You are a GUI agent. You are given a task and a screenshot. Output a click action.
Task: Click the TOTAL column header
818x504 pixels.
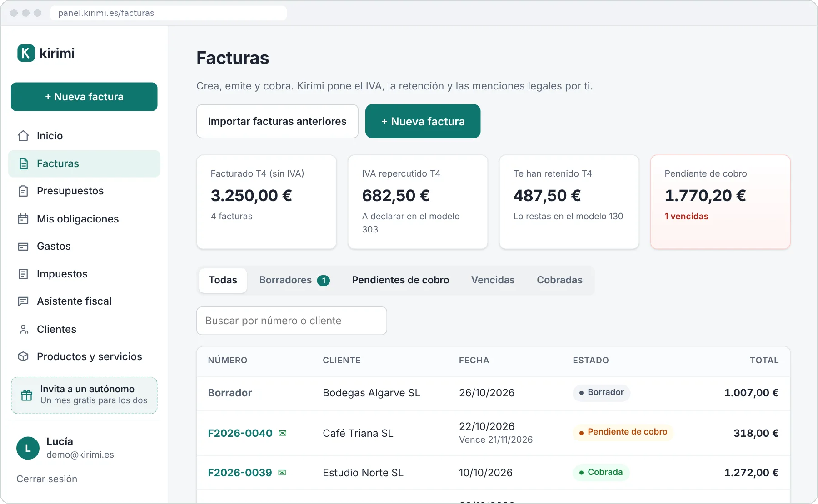(x=764, y=361)
